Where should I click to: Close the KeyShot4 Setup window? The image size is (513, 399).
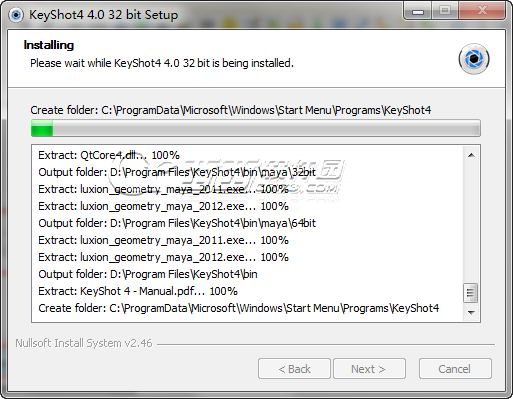[482, 11]
